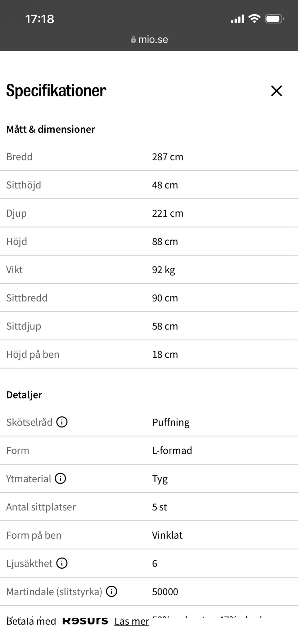Close the Specifikationer panel

276,91
